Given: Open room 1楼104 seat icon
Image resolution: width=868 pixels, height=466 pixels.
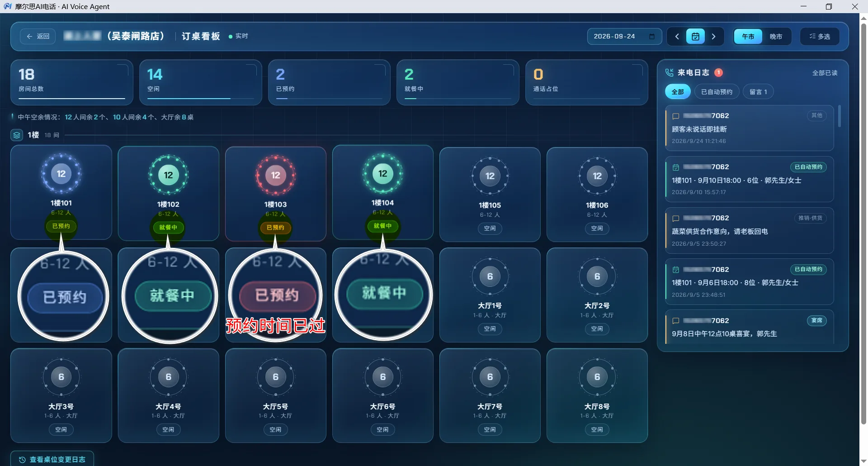Looking at the screenshot, I should click(x=382, y=174).
